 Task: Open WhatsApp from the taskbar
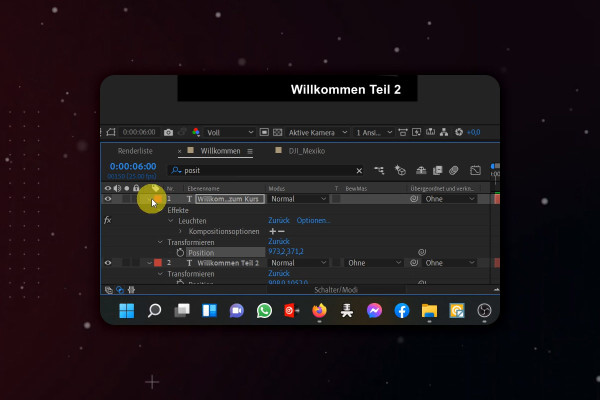(x=264, y=310)
